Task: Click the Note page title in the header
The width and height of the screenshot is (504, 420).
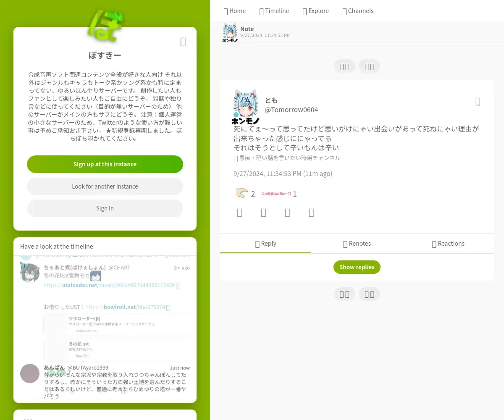Action: [247, 29]
